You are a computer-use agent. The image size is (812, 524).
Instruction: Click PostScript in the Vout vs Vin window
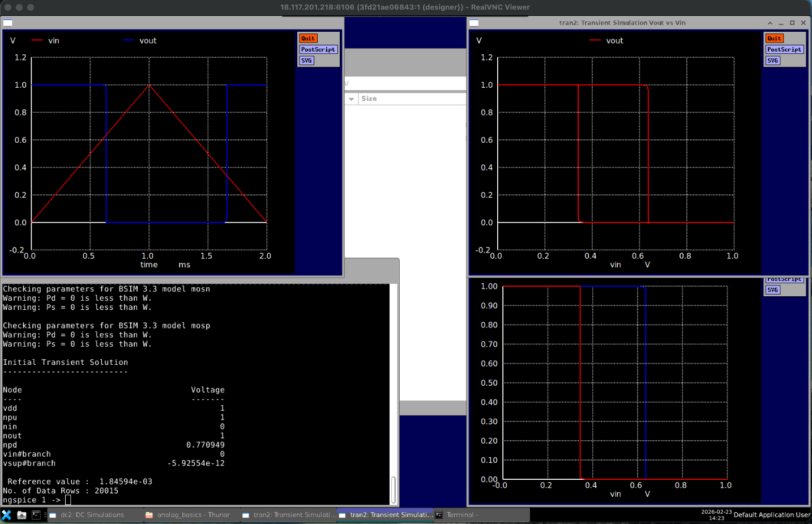click(784, 49)
